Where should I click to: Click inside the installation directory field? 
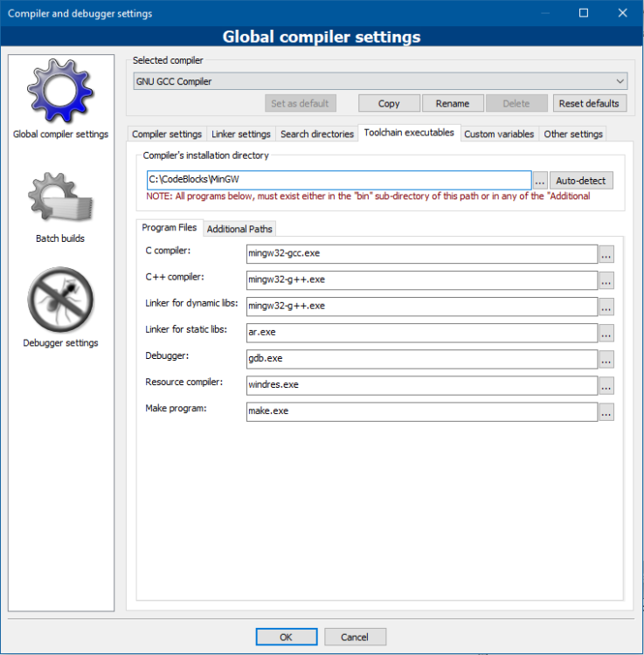[339, 180]
